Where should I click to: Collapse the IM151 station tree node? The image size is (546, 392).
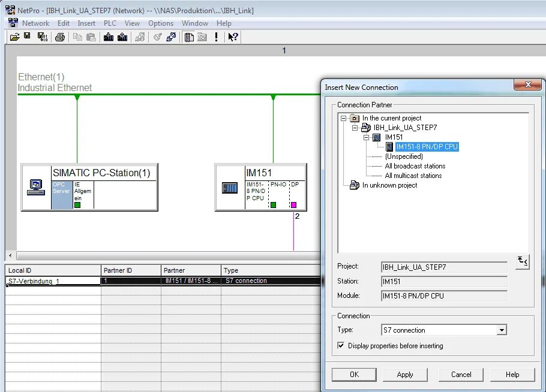click(366, 137)
